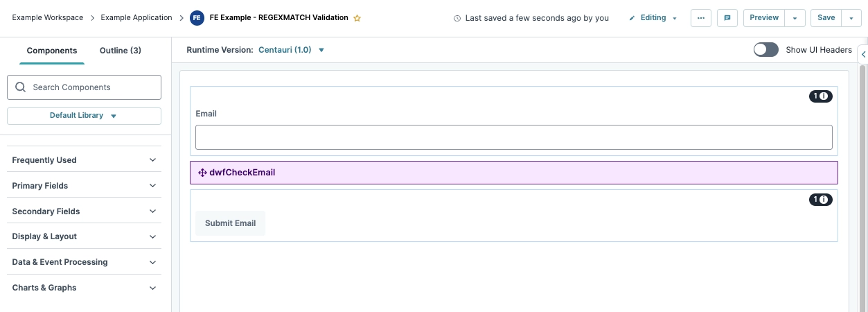Click the Email field info badge
868x312 pixels.
(x=821, y=96)
